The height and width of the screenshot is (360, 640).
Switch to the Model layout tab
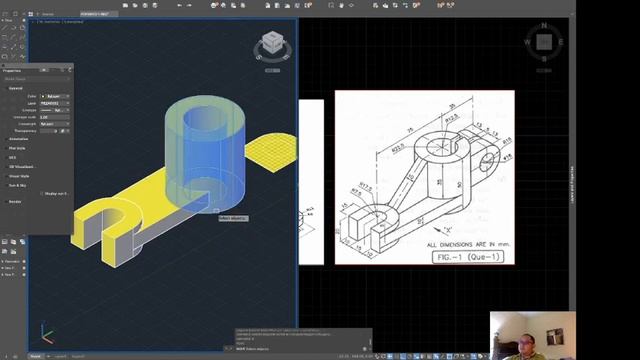36,356
